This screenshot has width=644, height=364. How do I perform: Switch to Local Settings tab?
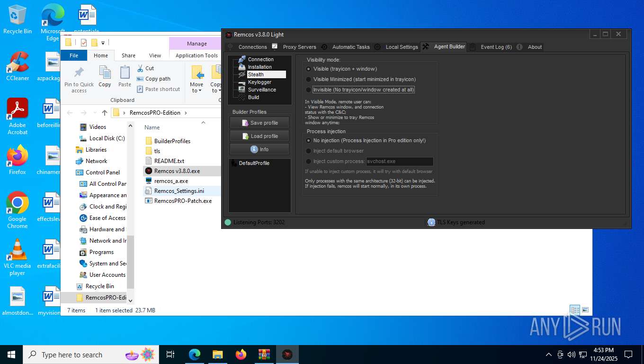click(396, 47)
